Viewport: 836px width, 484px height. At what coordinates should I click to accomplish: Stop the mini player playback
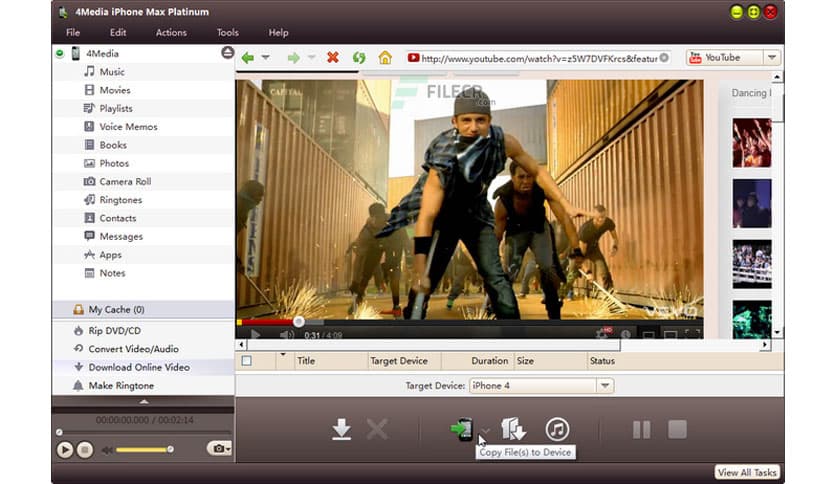pos(84,450)
